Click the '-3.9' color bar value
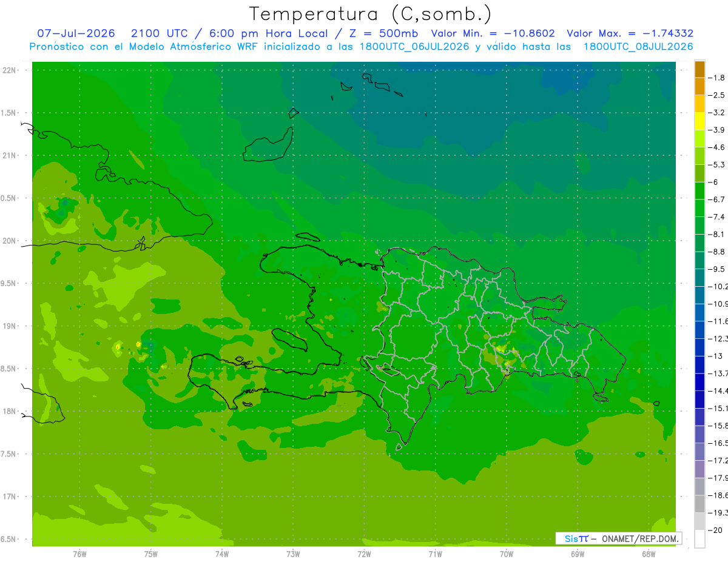Image resolution: width=728 pixels, height=562 pixels. [718, 130]
